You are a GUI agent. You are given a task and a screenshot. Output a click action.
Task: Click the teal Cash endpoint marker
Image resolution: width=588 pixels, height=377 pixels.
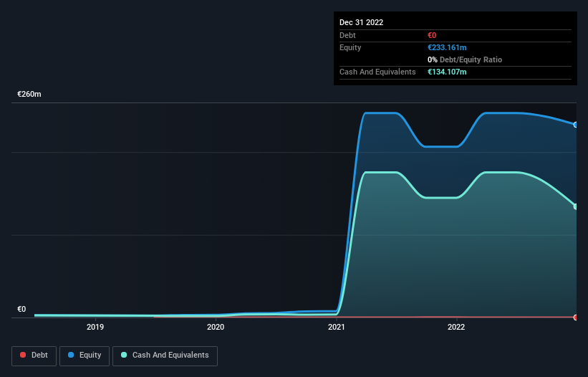pyautogui.click(x=576, y=206)
